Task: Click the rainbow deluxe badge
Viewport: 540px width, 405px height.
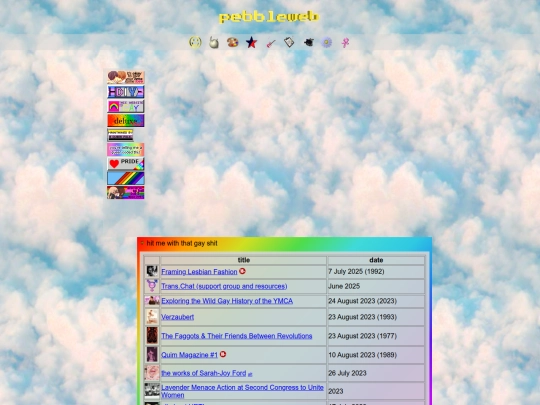Action: [126, 121]
